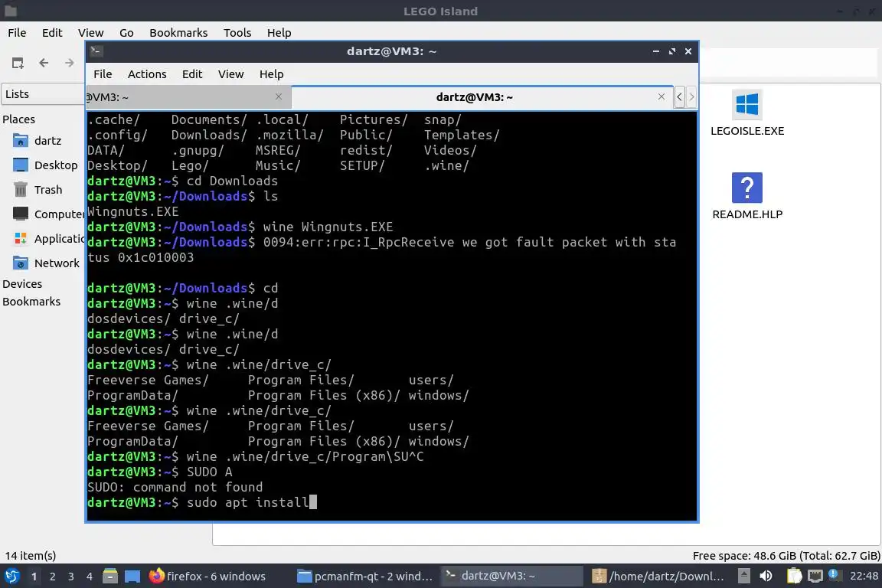
Task: Click the clipboard icon in system tray
Action: coord(794,576)
